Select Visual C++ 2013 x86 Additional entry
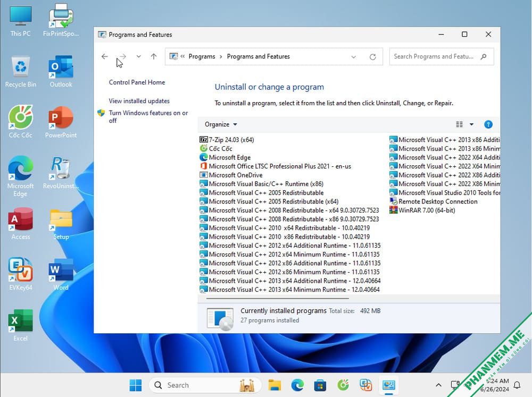532x397 pixels. tap(444, 140)
